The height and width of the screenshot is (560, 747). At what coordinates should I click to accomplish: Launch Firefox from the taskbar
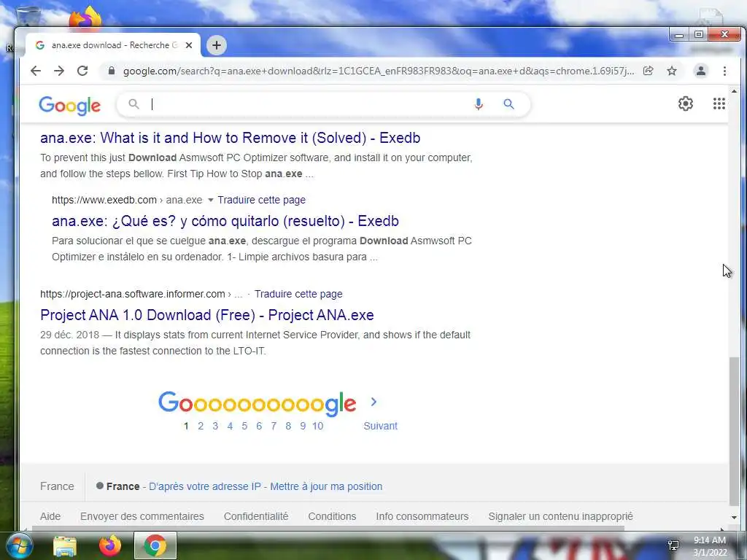pyautogui.click(x=110, y=545)
